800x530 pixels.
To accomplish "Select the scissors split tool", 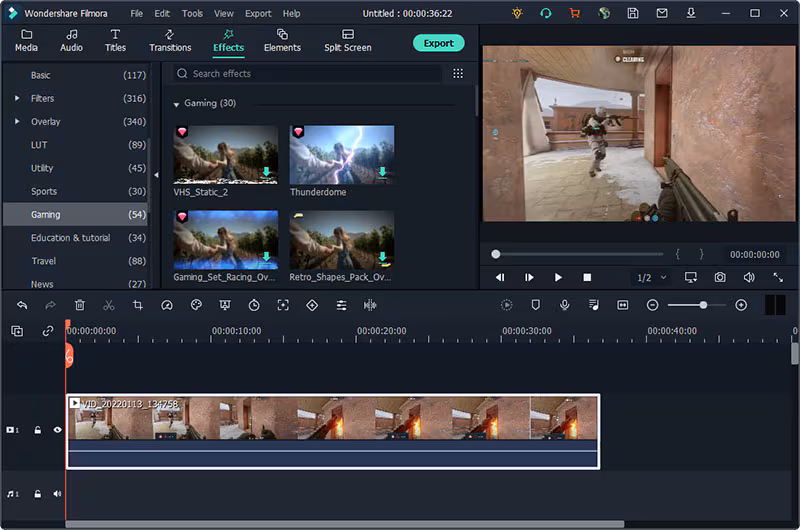I will pos(109,305).
